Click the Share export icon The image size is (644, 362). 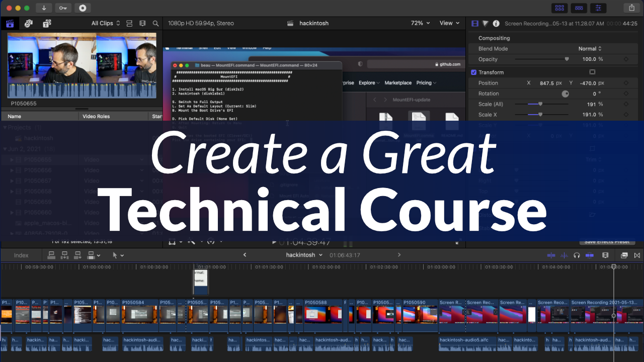click(631, 8)
